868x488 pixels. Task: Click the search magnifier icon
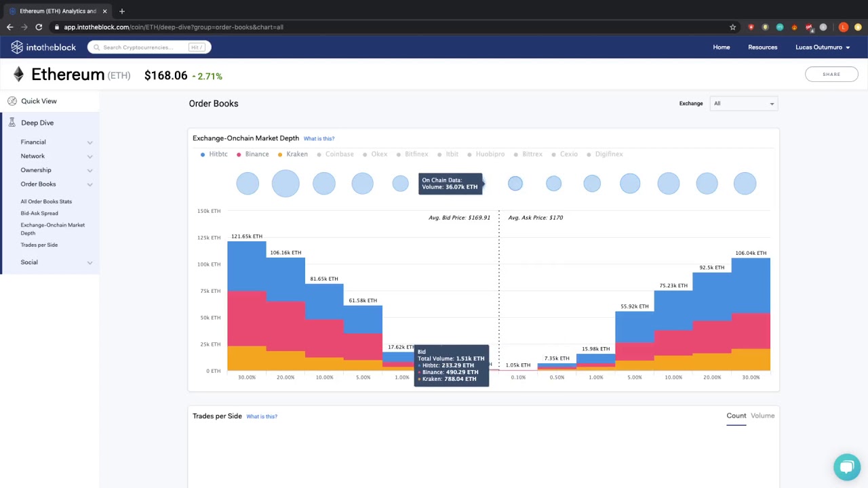[97, 47]
